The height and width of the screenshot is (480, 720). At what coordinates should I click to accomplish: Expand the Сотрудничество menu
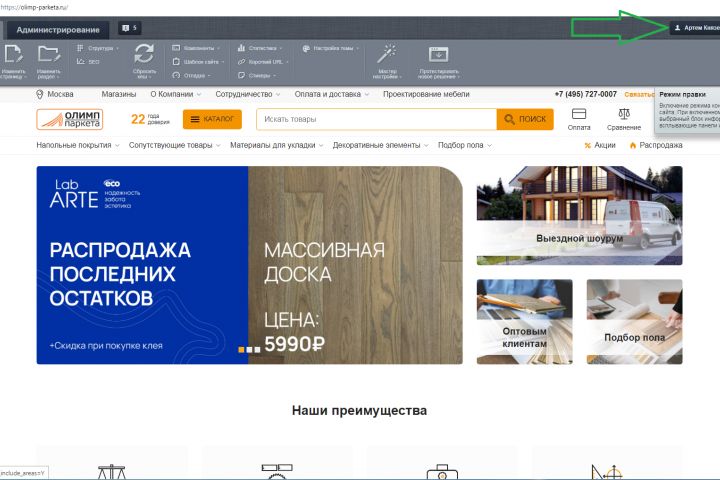[248, 94]
